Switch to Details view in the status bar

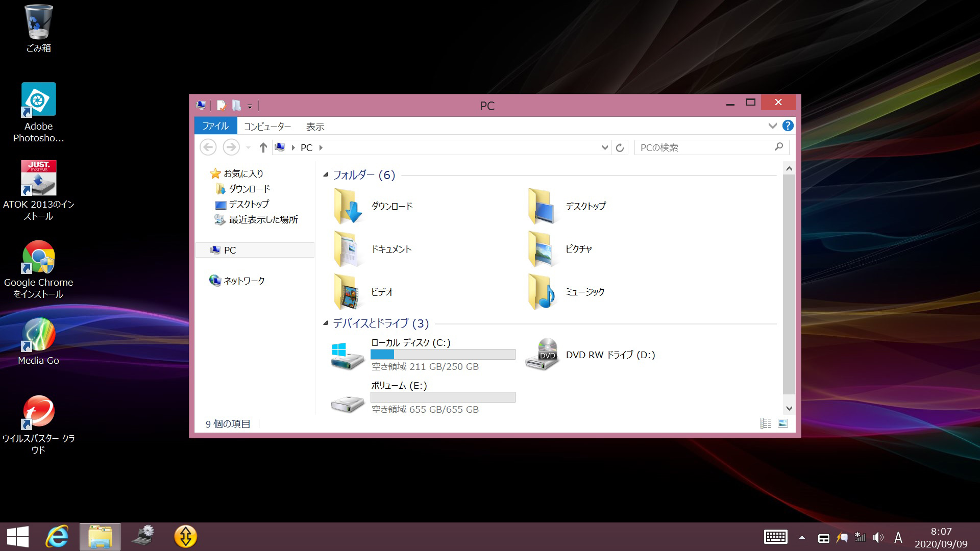[x=766, y=423]
